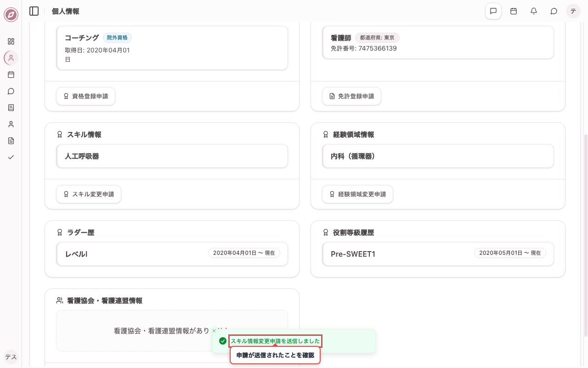Open the document icon in left sidebar

click(11, 141)
